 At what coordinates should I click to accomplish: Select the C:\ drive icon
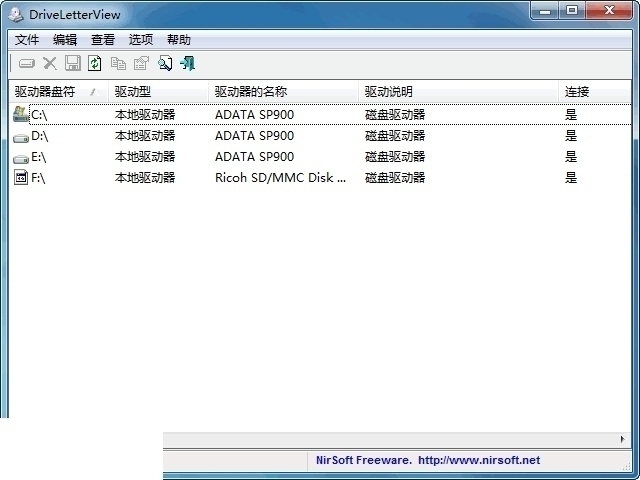[20, 114]
